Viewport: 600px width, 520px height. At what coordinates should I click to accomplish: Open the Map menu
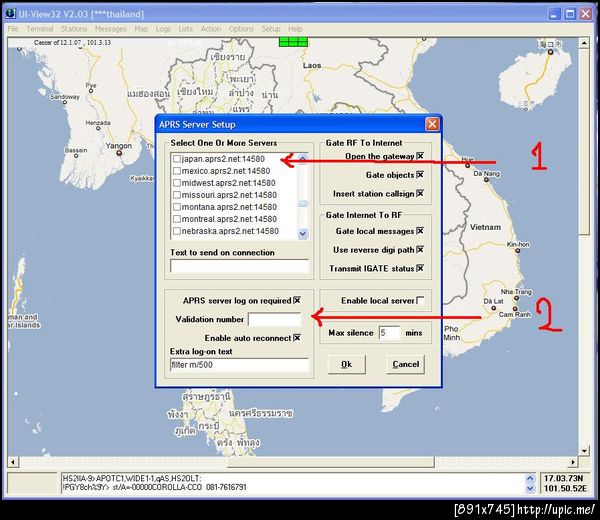point(141,29)
